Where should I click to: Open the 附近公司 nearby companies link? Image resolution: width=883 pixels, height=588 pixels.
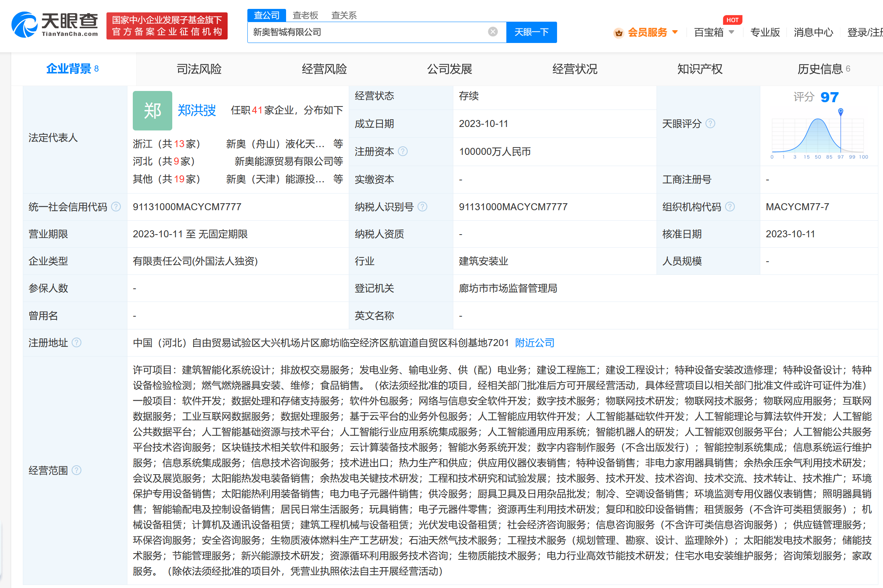535,343
